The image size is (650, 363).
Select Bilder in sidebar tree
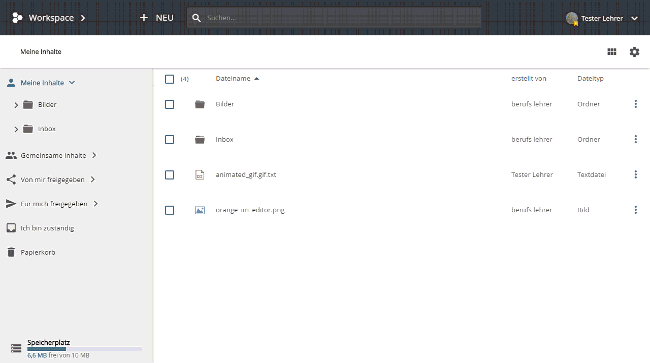tap(47, 104)
